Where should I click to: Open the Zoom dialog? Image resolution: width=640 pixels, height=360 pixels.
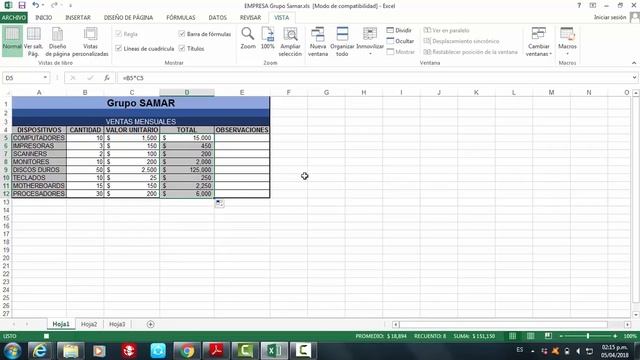pos(248,39)
